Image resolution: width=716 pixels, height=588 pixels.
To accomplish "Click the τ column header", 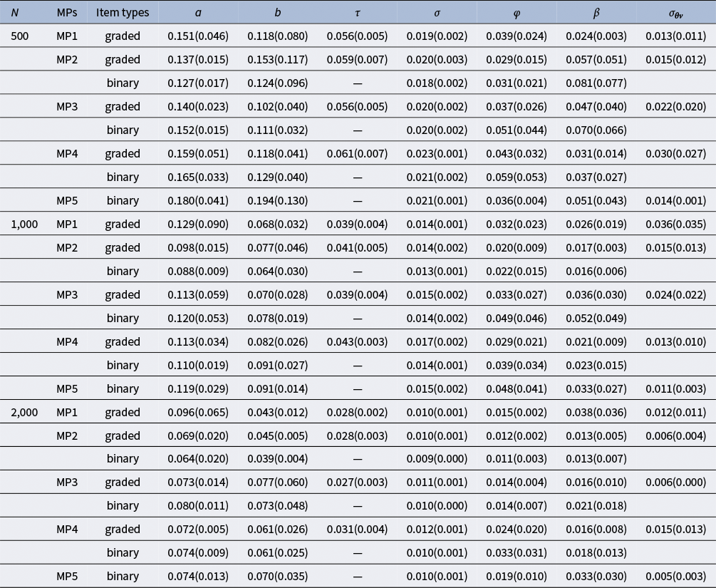I will tap(357, 13).
